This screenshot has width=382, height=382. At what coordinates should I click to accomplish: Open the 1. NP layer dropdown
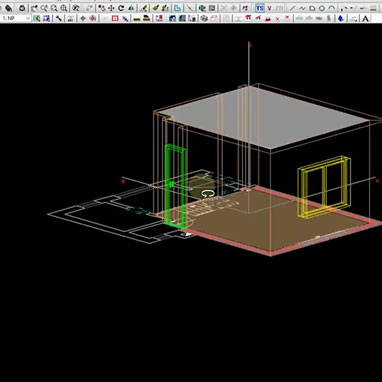[x=16, y=18]
